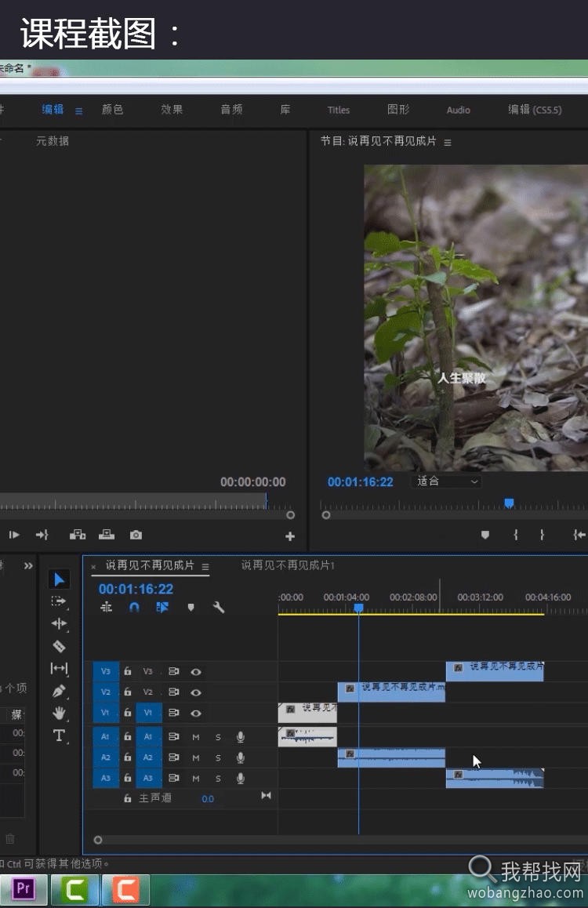
Task: Click program monitor playhead marker
Action: point(509,503)
